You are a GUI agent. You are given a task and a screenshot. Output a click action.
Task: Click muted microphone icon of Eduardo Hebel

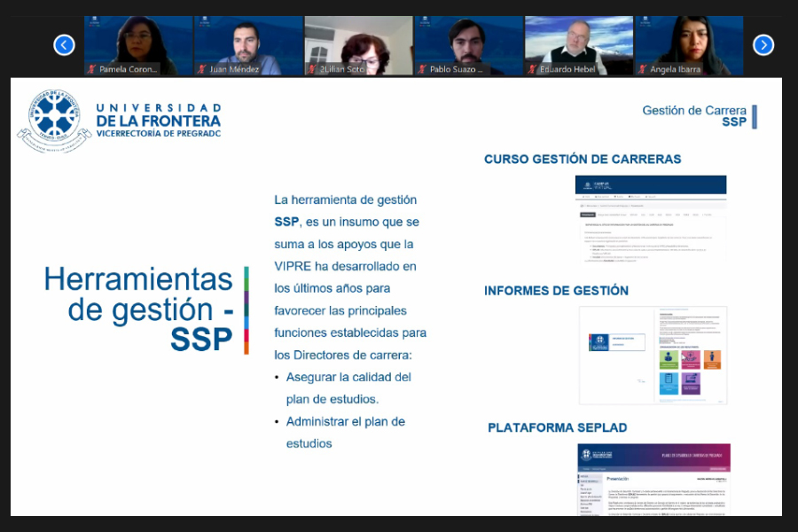(532, 69)
